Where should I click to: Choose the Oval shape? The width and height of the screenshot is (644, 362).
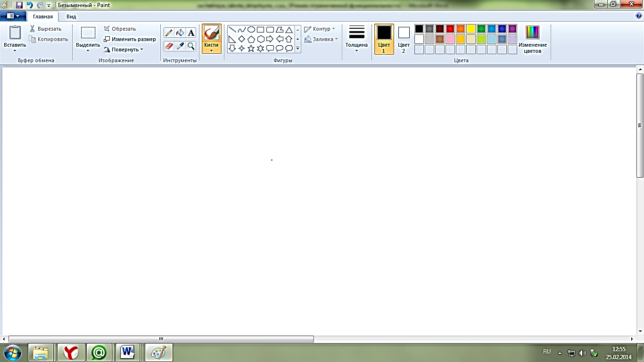[251, 30]
